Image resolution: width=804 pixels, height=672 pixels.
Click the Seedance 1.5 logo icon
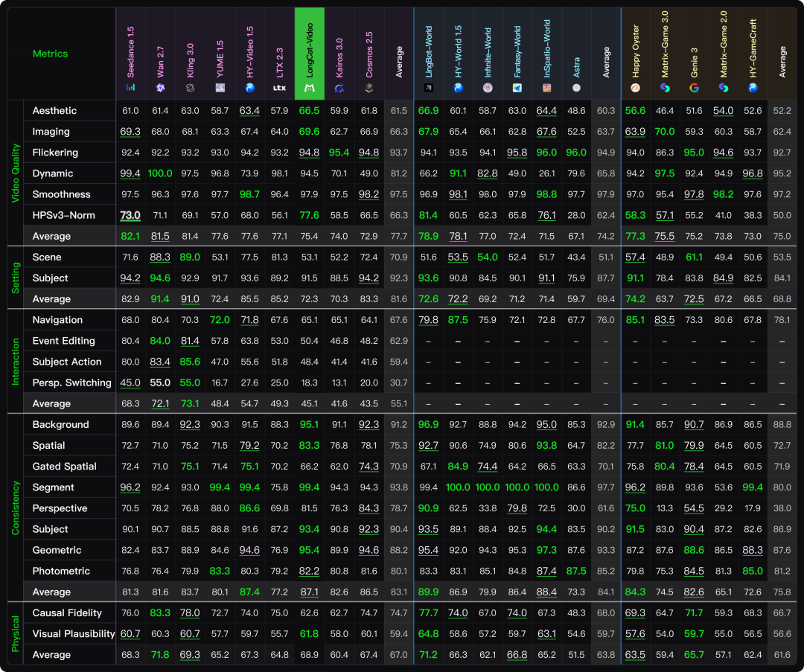tap(131, 88)
